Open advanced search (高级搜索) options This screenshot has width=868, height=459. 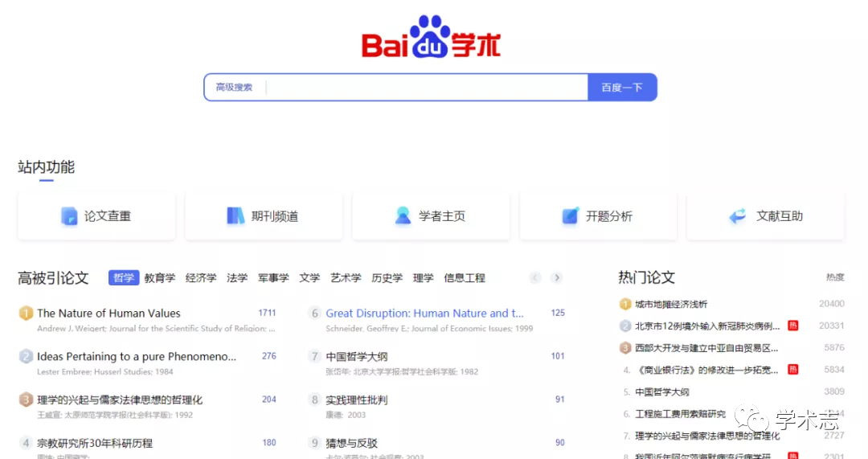pos(234,88)
